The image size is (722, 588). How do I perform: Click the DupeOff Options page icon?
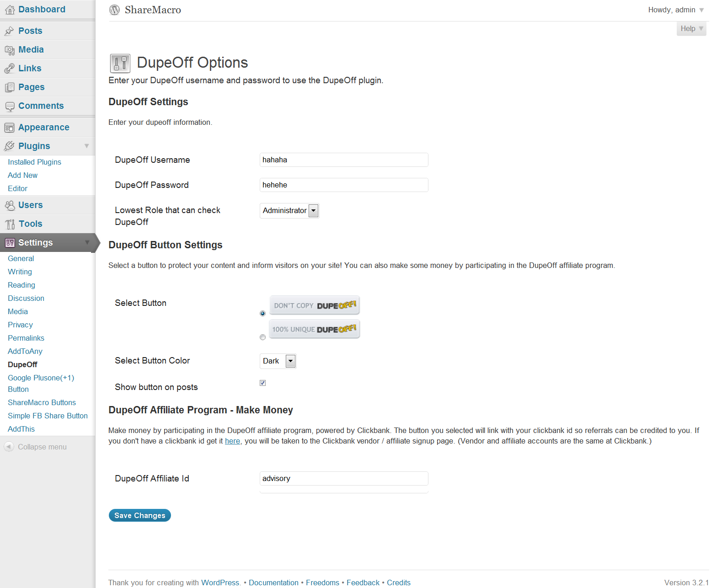[x=120, y=63]
